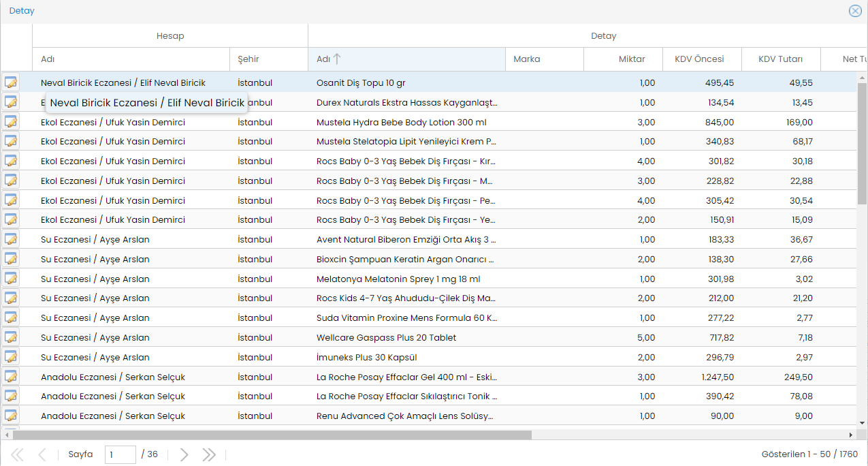Click the 'Hesap' column group header
Image resolution: width=868 pixels, height=466 pixels.
tap(170, 35)
